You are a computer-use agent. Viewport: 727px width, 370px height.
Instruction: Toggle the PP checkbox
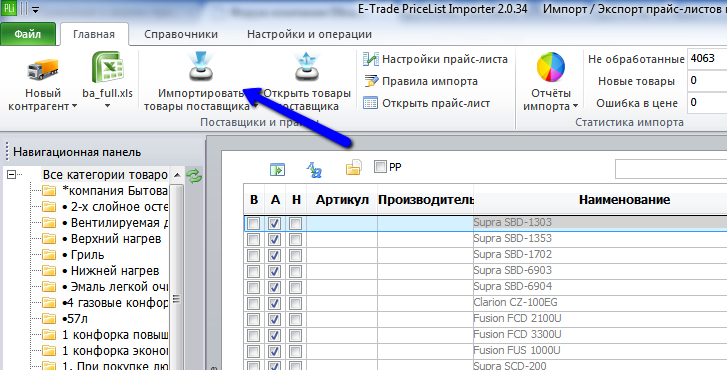pos(380,166)
